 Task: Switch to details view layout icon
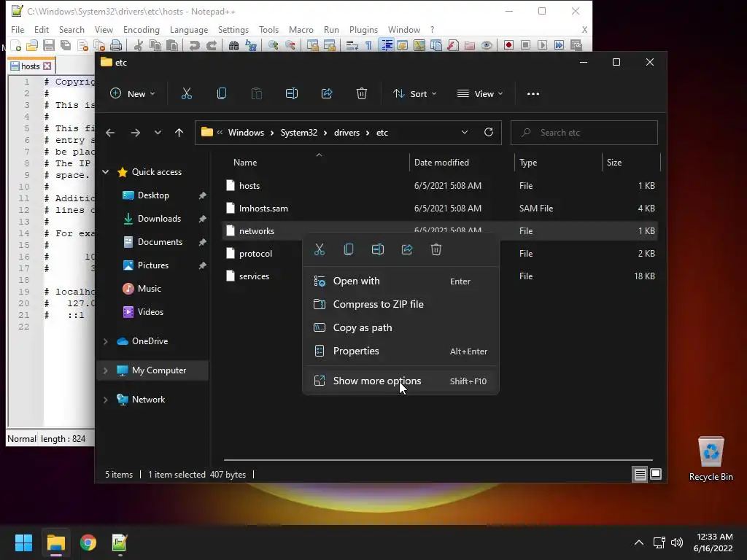(x=640, y=474)
